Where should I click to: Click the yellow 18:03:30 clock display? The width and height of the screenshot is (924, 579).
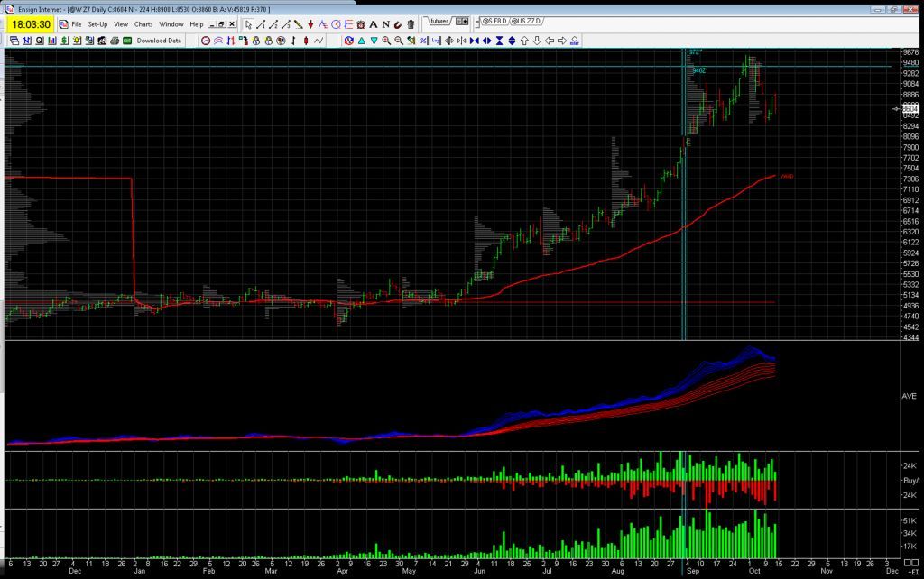pos(31,24)
